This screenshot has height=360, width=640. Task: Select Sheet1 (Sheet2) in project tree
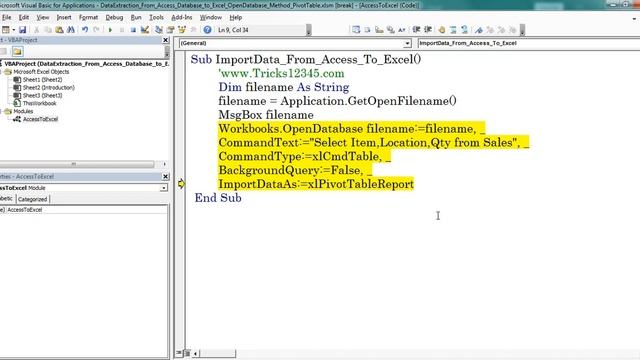[42, 80]
